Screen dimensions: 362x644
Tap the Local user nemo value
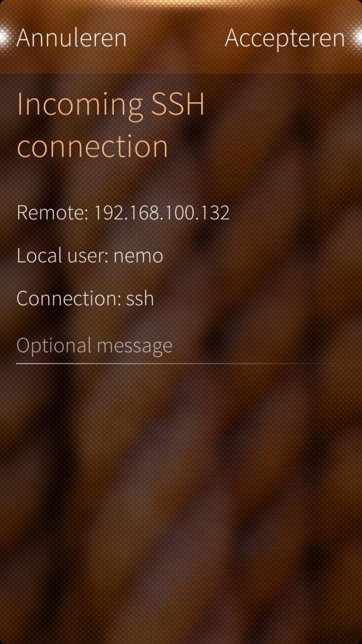[138, 256]
